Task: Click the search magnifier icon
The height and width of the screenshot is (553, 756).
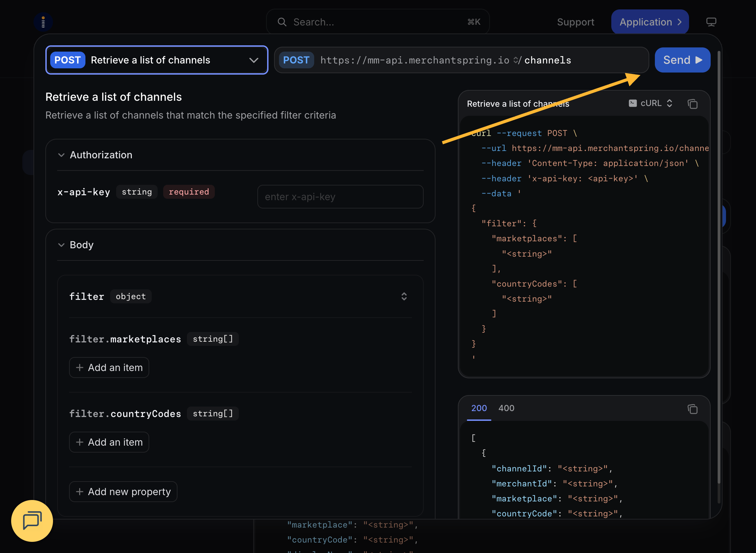Action: coord(282,22)
